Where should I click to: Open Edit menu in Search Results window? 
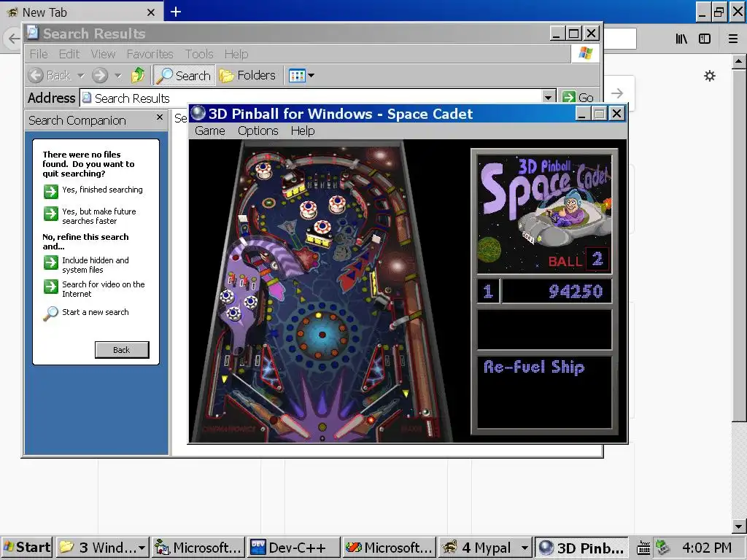69,54
